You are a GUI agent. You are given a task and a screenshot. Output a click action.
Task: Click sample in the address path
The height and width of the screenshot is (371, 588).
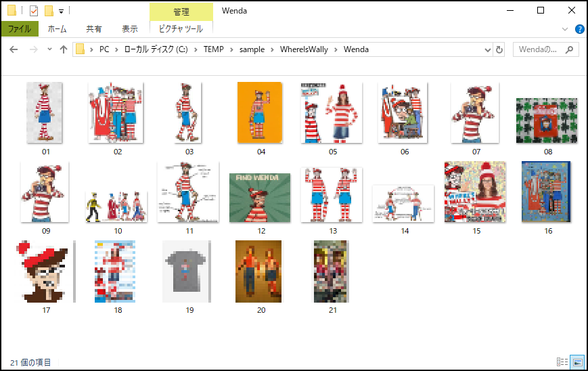click(252, 49)
